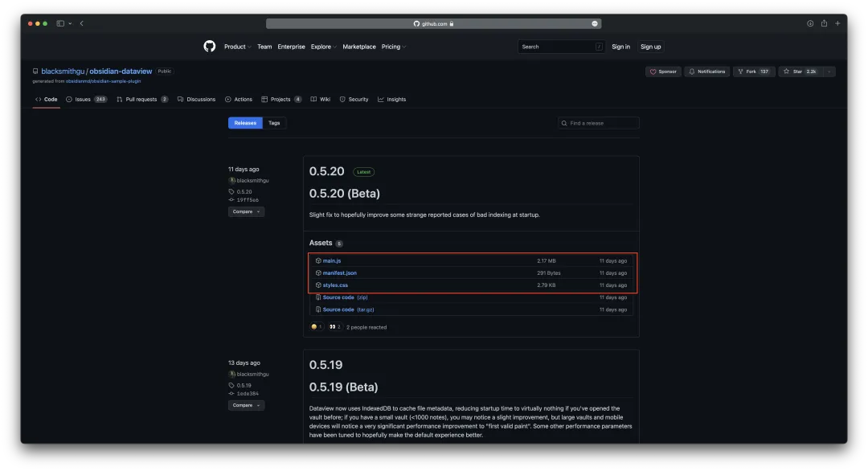Expand the Explore menu
The width and height of the screenshot is (868, 471).
324,47
